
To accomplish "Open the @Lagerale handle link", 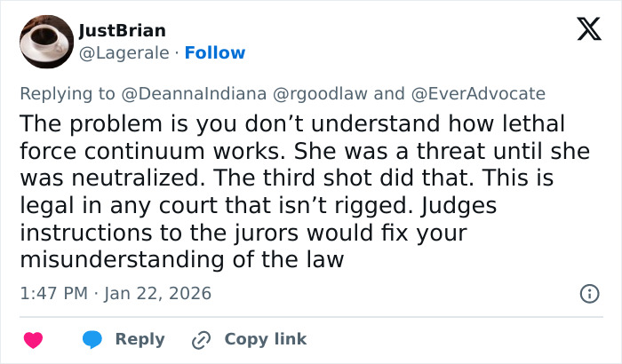I will pyautogui.click(x=124, y=53).
